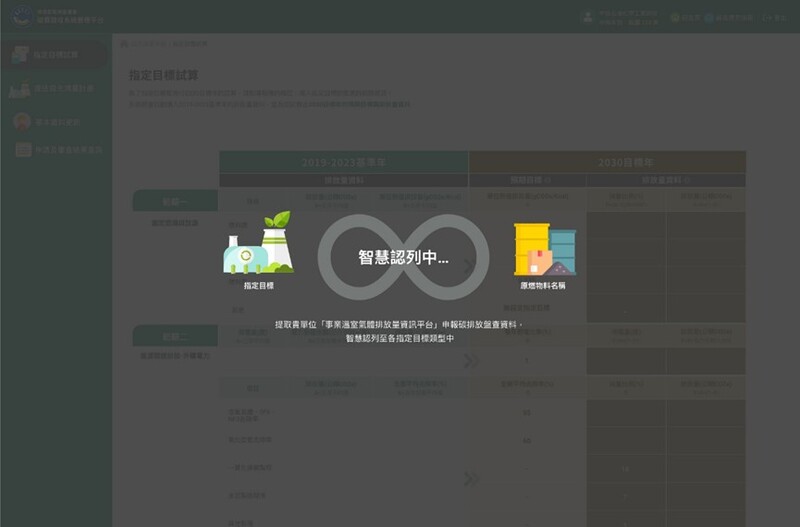
Task: Click the user account icon in the header
Action: pyautogui.click(x=587, y=17)
